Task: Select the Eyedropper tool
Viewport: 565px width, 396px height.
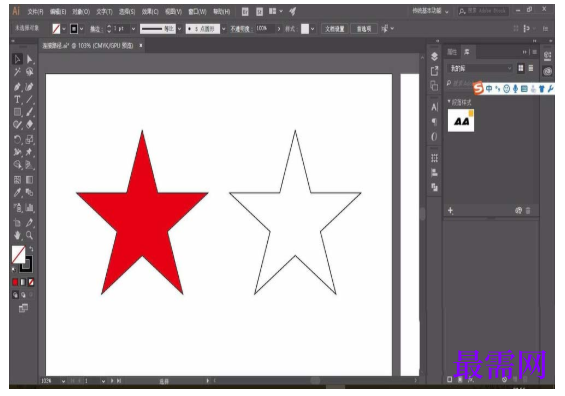Action: (17, 193)
